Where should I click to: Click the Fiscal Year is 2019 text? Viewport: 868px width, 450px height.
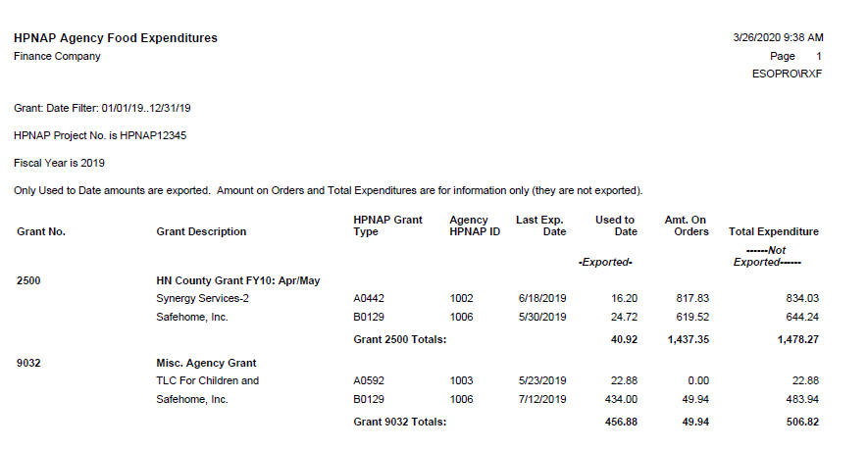coord(60,163)
